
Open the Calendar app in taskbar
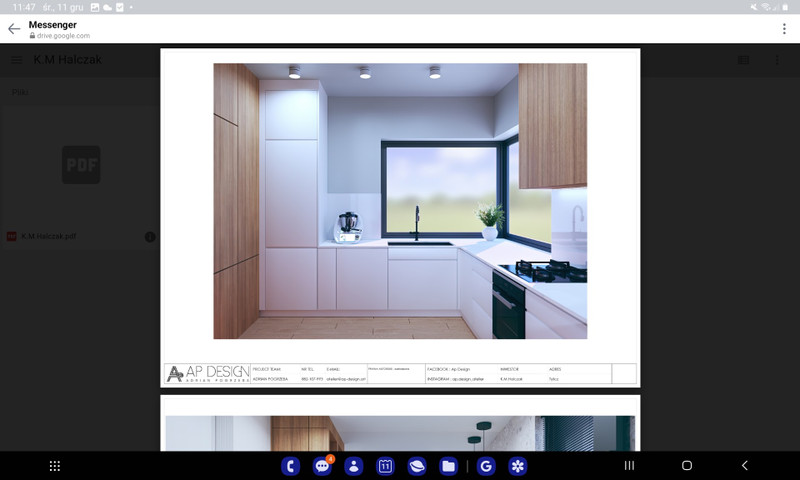(x=385, y=466)
